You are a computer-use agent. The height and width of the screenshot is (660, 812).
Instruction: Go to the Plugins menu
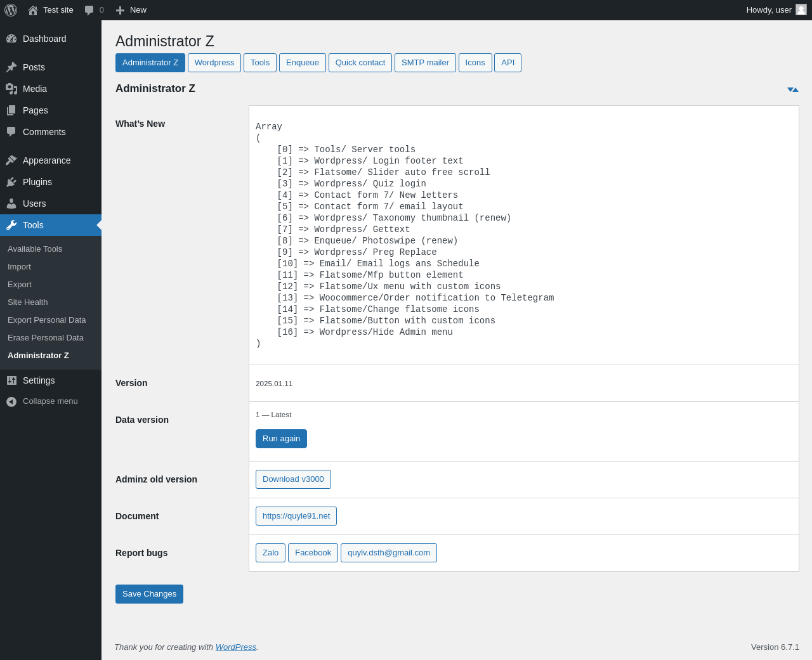pos(37,182)
